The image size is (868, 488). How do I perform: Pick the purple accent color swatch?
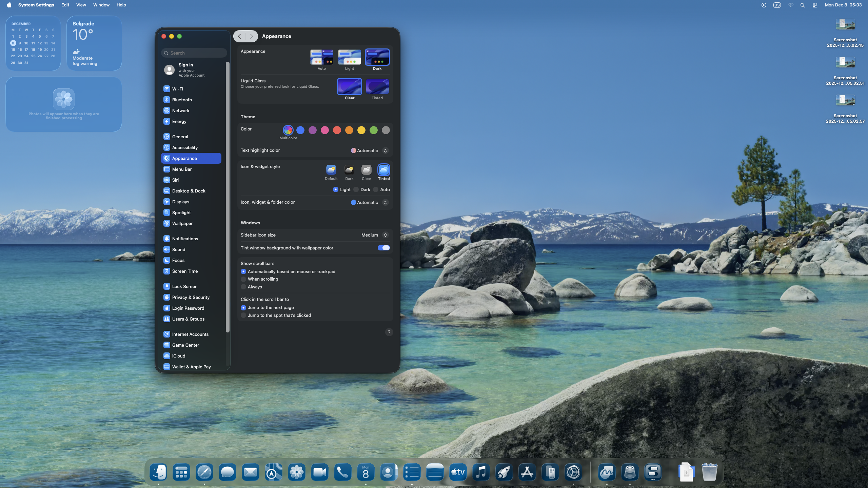coord(313,130)
